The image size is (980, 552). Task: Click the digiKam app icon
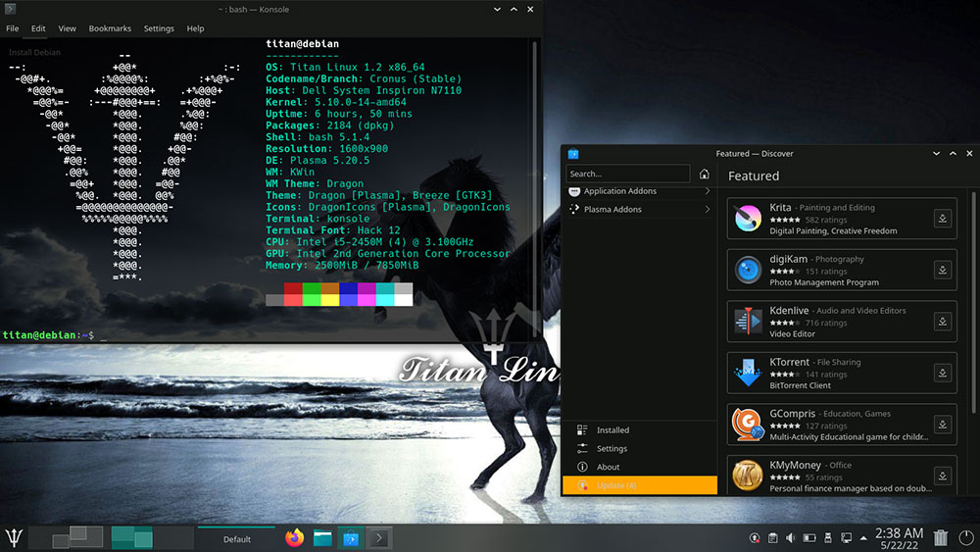(748, 270)
